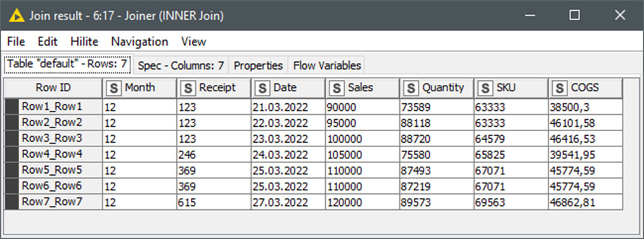Select the Row ID column header

click(x=53, y=88)
